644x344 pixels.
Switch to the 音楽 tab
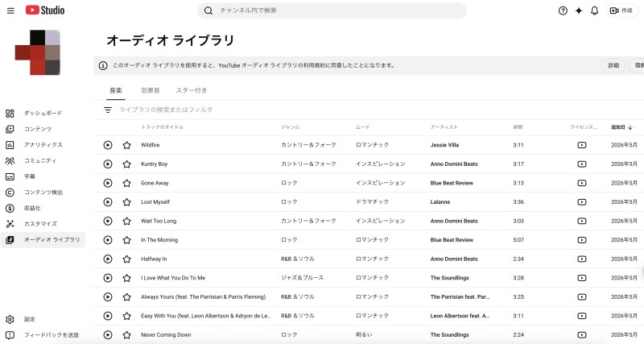coord(116,90)
